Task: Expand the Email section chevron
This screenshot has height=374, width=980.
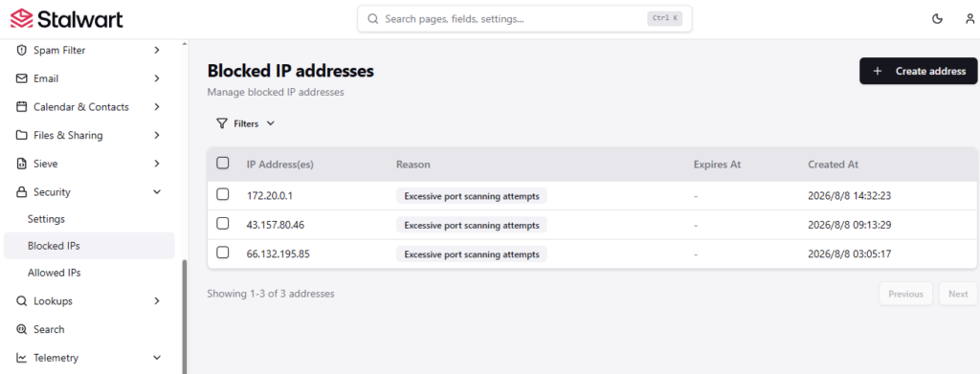Action: (x=157, y=78)
